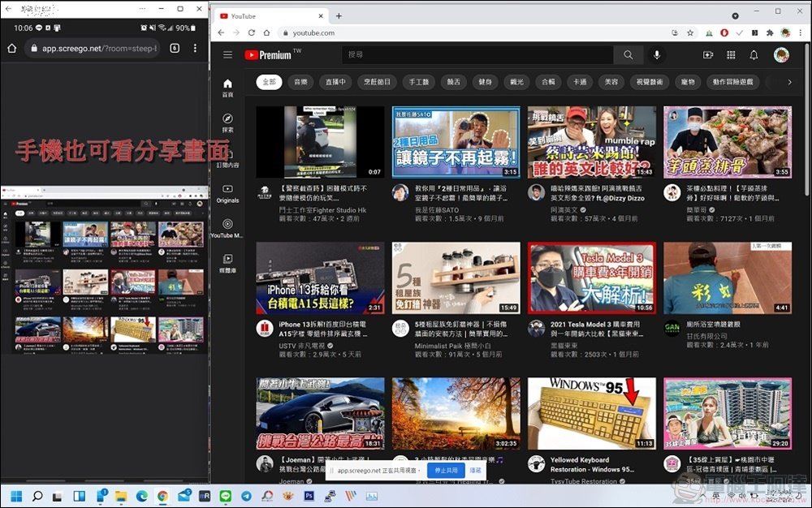Open the Tesla Model 3 video thumbnail
This screenshot has width=812, height=508.
pyautogui.click(x=592, y=278)
